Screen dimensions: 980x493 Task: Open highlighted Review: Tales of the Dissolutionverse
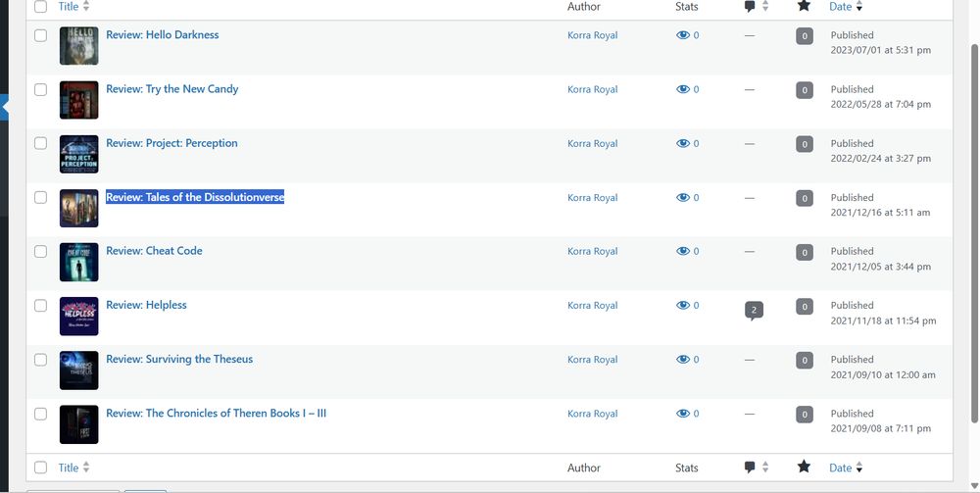(x=195, y=197)
